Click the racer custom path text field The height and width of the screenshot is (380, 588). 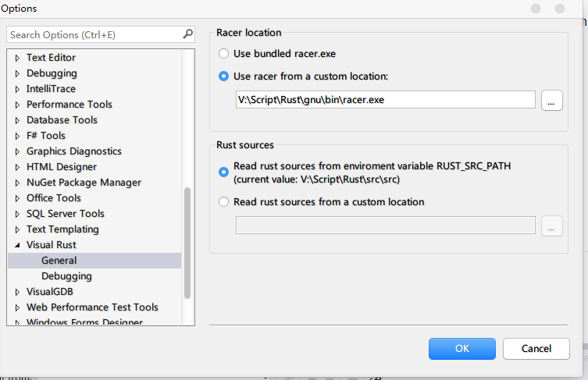coord(385,101)
